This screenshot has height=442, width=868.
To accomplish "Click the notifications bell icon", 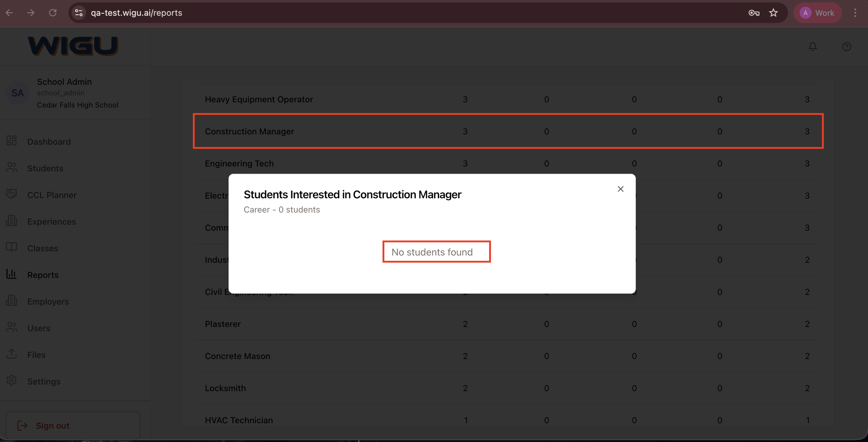I will point(813,46).
